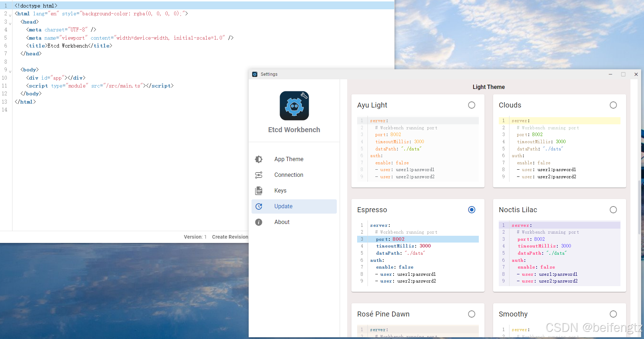The image size is (644, 339).
Task: Collapse the body tag at line 9
Action: click(10, 71)
